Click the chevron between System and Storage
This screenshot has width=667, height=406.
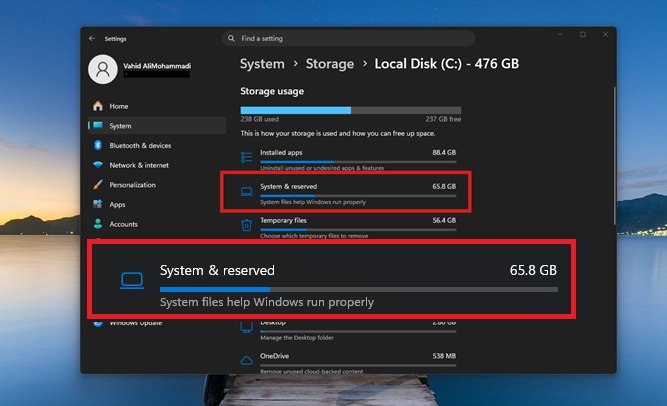pyautogui.click(x=295, y=64)
